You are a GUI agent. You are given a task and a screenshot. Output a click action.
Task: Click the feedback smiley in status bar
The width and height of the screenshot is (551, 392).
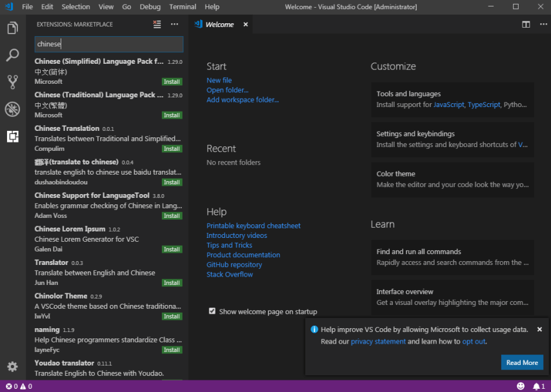click(x=521, y=386)
